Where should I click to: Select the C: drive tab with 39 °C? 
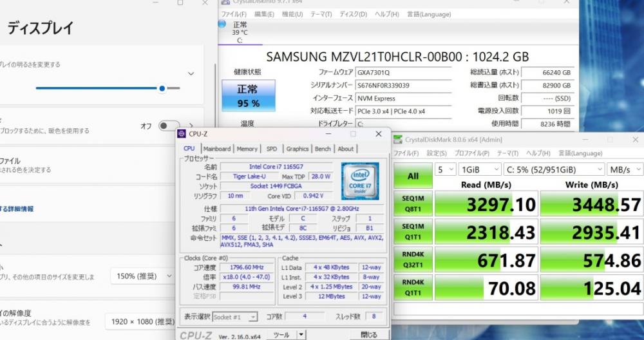tap(240, 32)
